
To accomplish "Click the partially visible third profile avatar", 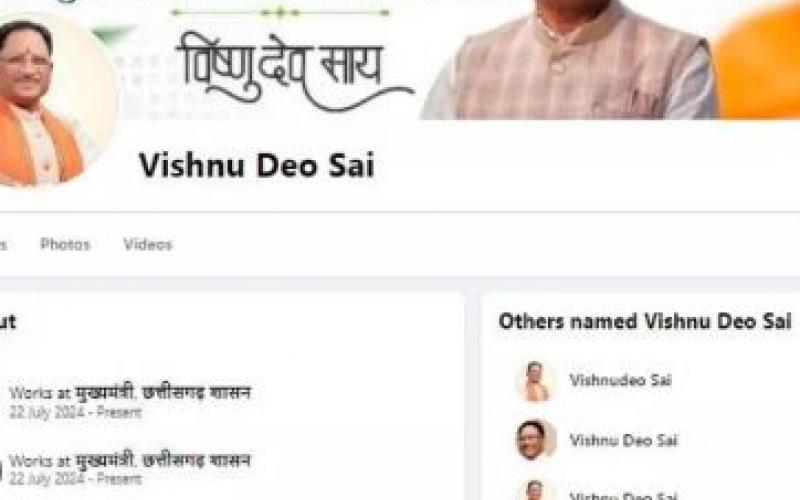I will pos(535,491).
